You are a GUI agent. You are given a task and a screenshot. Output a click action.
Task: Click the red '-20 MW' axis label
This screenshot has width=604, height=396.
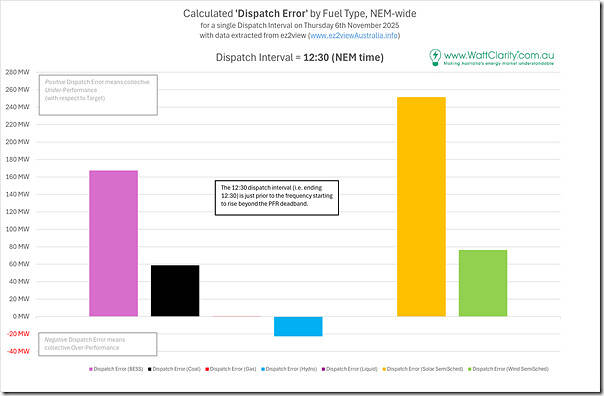tap(18, 334)
